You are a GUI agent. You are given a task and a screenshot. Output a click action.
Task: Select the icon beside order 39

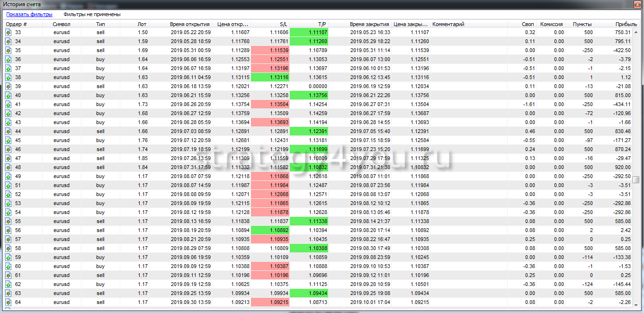[8, 86]
